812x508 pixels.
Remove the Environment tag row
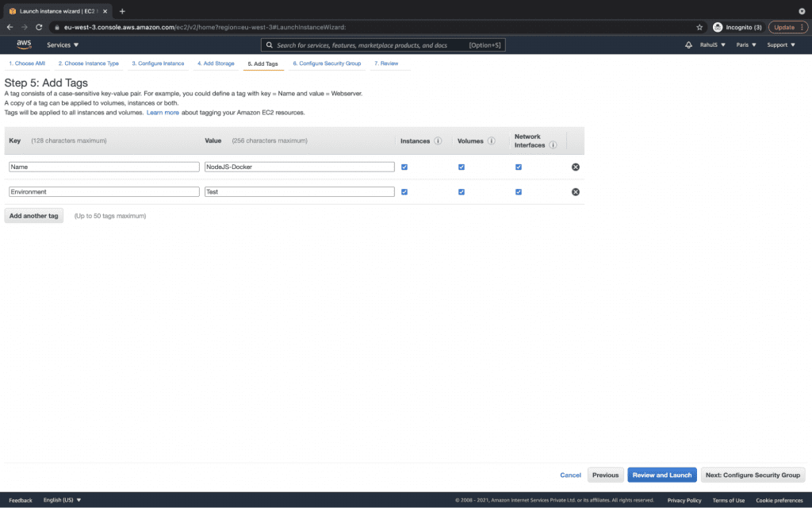[576, 192]
